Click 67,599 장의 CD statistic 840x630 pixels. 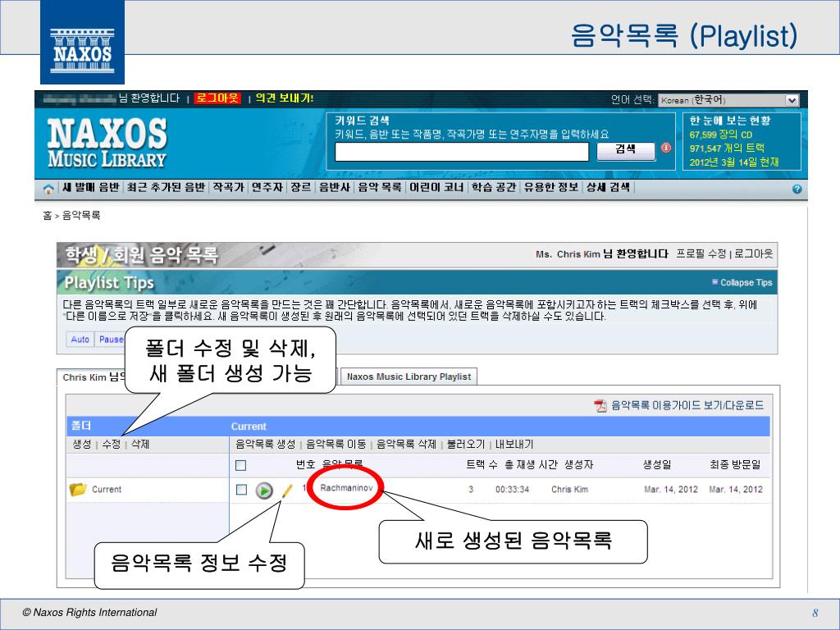pos(720,135)
